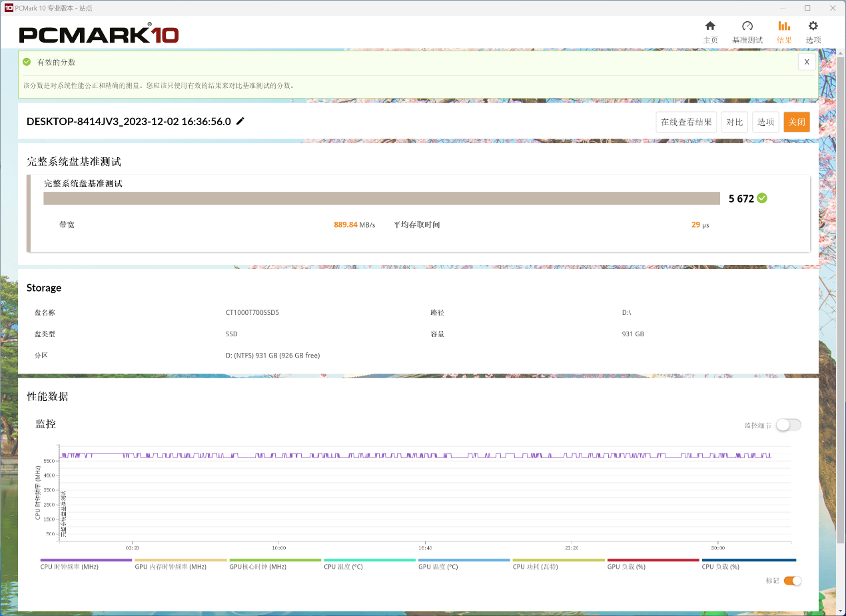Click the 完整系统盘基准测试 score bar

click(x=382, y=198)
